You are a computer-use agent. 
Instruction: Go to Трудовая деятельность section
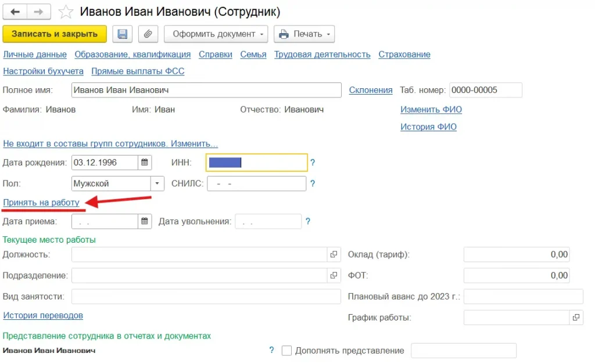pyautogui.click(x=322, y=55)
